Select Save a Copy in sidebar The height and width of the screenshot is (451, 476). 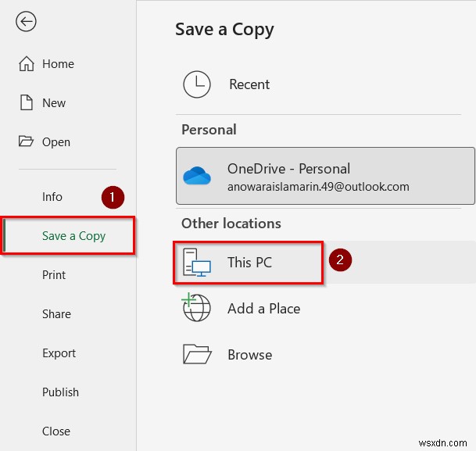73,236
